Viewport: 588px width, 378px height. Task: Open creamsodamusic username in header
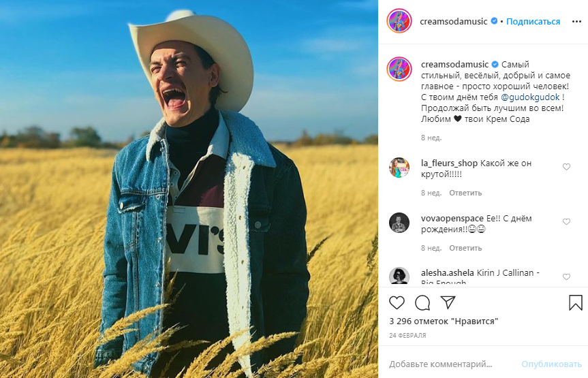454,21
